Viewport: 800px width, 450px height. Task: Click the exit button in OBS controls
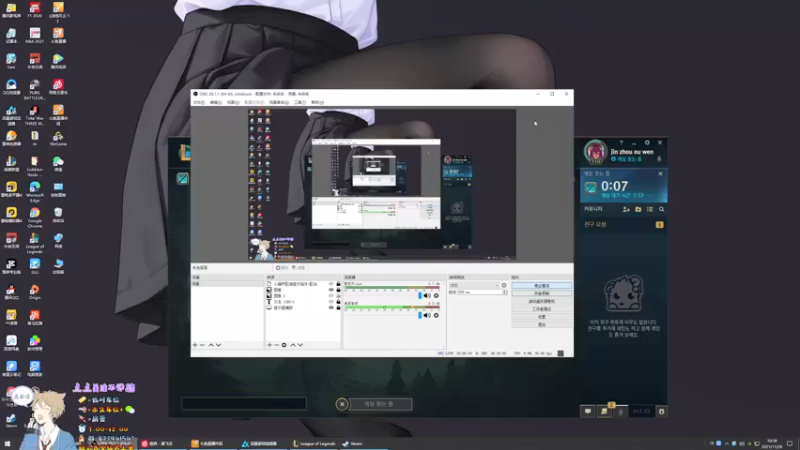point(542,324)
